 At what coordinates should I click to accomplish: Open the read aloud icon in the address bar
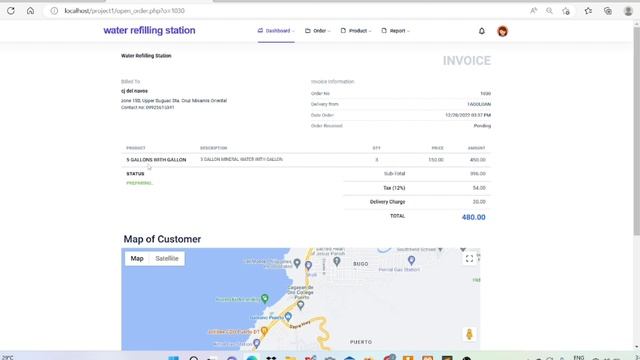533,11
